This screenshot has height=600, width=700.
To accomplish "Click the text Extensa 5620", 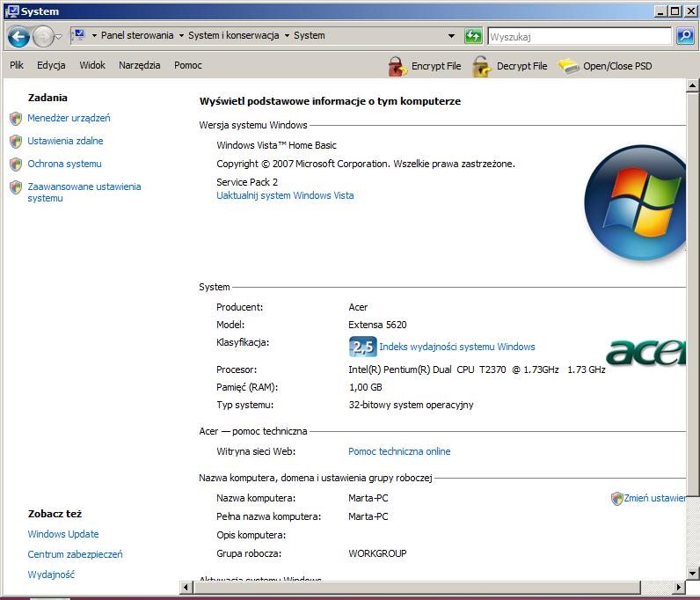I will click(x=377, y=325).
